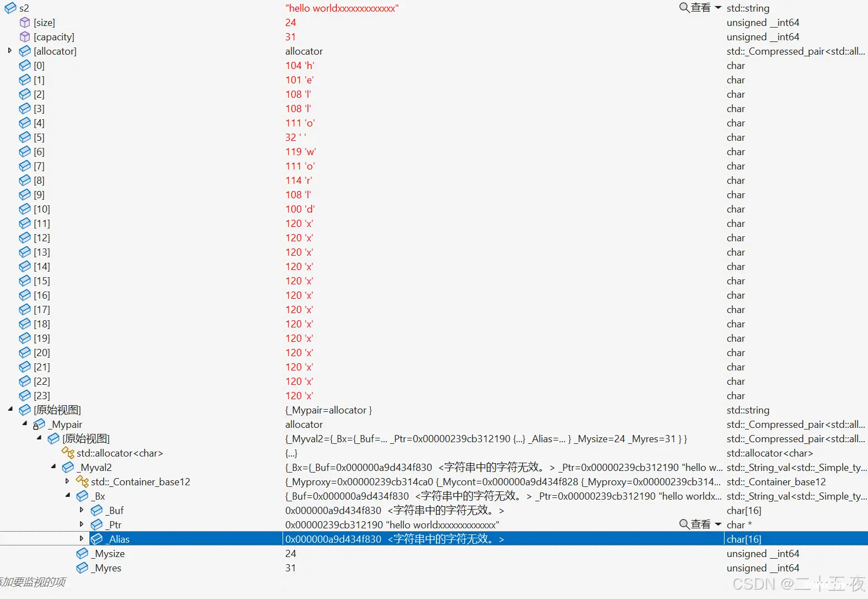Select the [size] value 24
This screenshot has width=868, height=599.
pyautogui.click(x=291, y=23)
